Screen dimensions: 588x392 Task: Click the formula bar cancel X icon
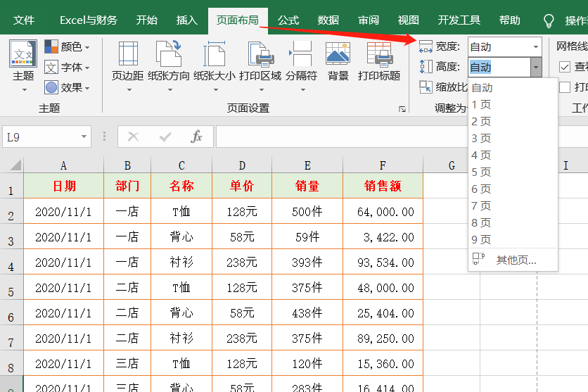133,137
